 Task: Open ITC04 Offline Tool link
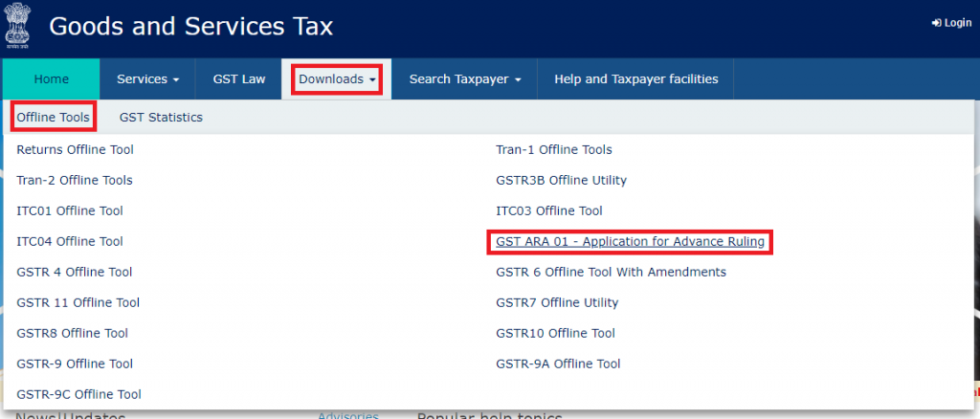70,242
